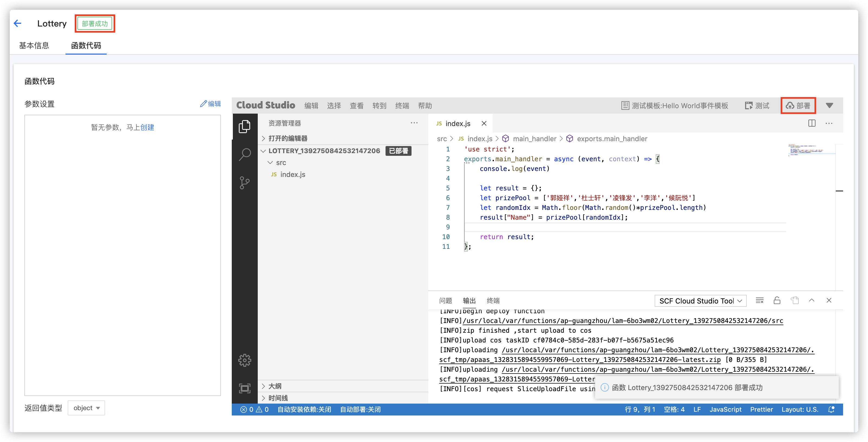Open the 帮助 menu
The image size is (868, 442).
(425, 106)
